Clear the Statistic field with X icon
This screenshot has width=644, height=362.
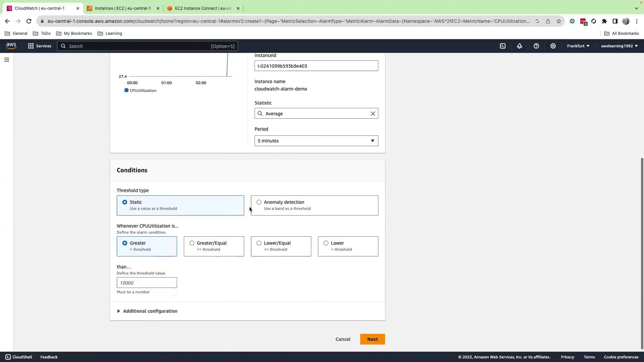tap(373, 114)
